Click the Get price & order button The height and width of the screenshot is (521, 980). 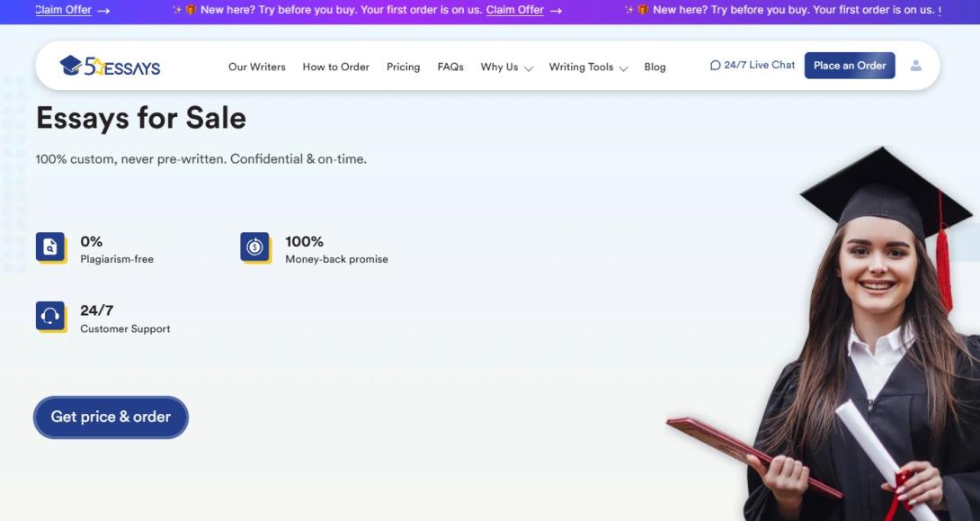click(111, 417)
